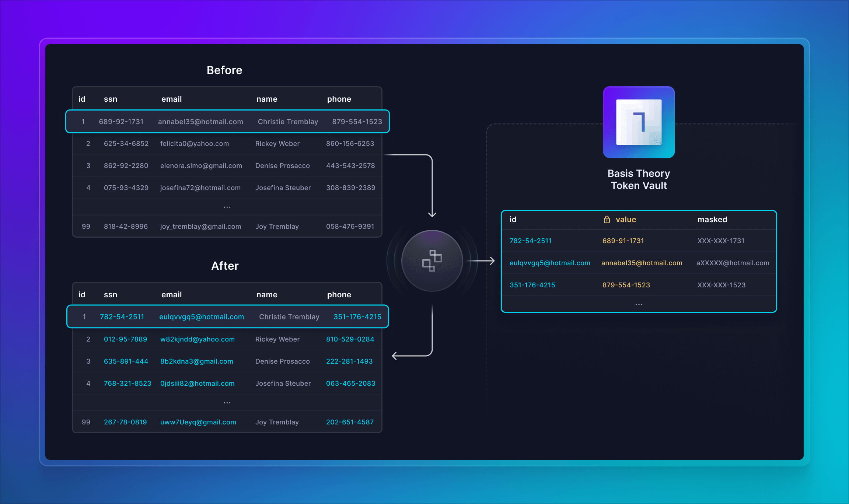The width and height of the screenshot is (849, 504).
Task: Click SSN 689-92-1731 in the Before table
Action: pos(121,122)
